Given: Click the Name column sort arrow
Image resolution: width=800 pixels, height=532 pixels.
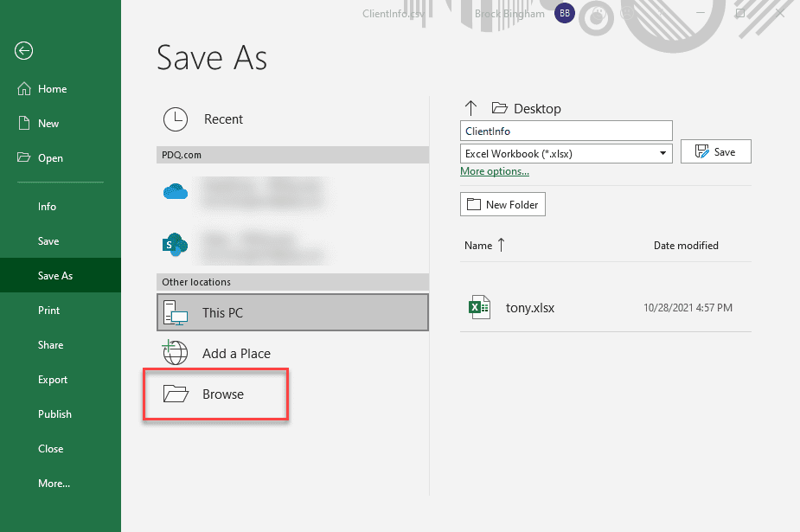Looking at the screenshot, I should (502, 246).
